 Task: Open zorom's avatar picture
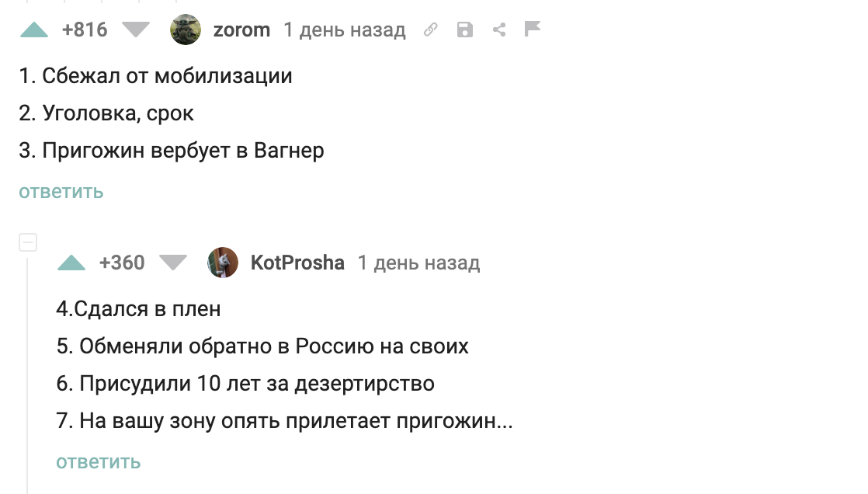[x=186, y=30]
